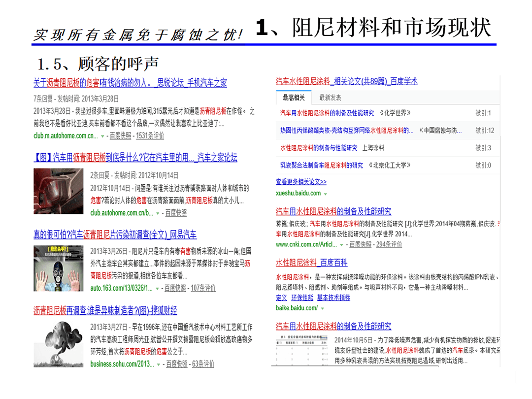
Task: Click slogan 实现所有金属免于腐蚀之忧!
Action: 138,35
